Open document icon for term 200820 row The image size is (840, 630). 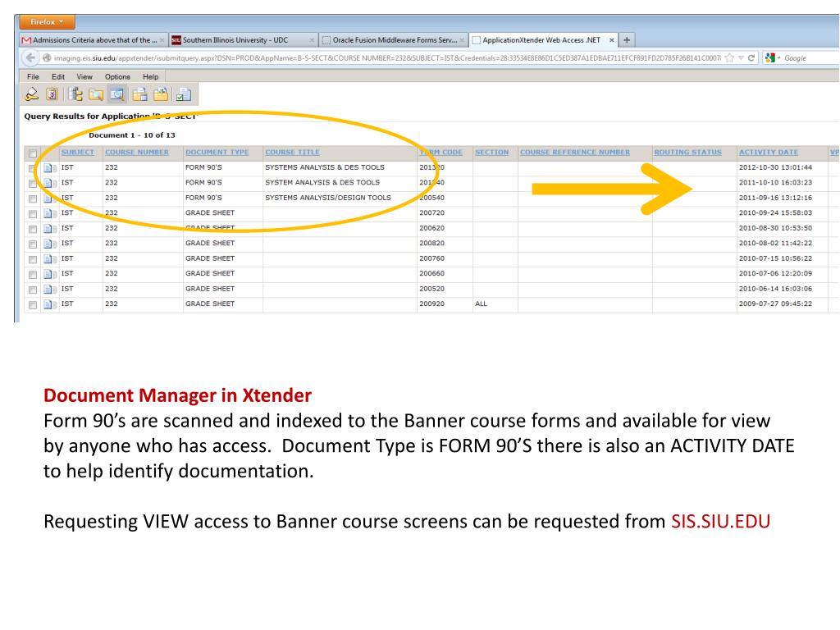50,244
